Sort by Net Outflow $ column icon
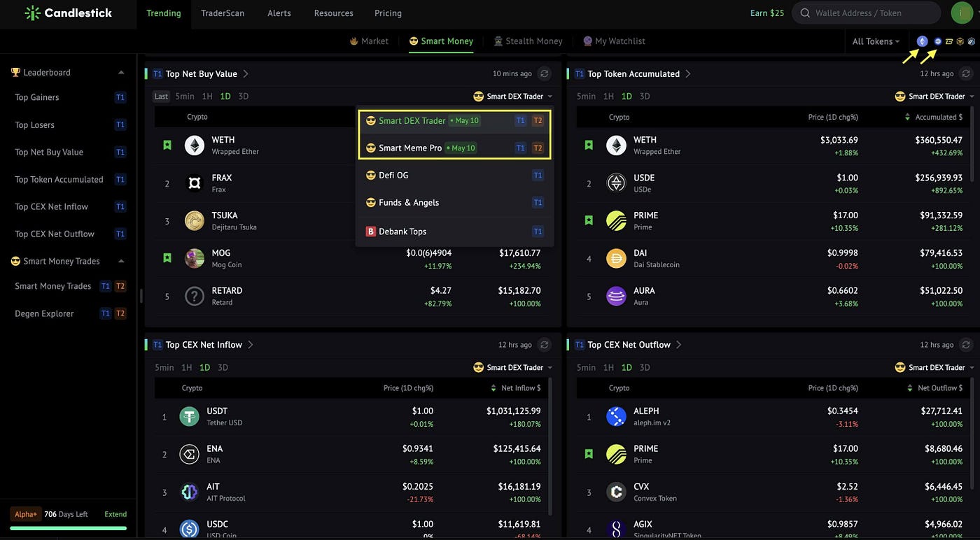 tap(909, 388)
